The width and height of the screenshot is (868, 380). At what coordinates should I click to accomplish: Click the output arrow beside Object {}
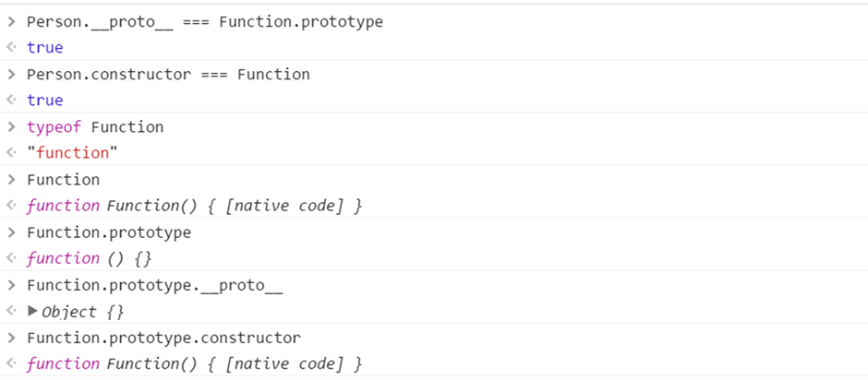[x=11, y=312]
